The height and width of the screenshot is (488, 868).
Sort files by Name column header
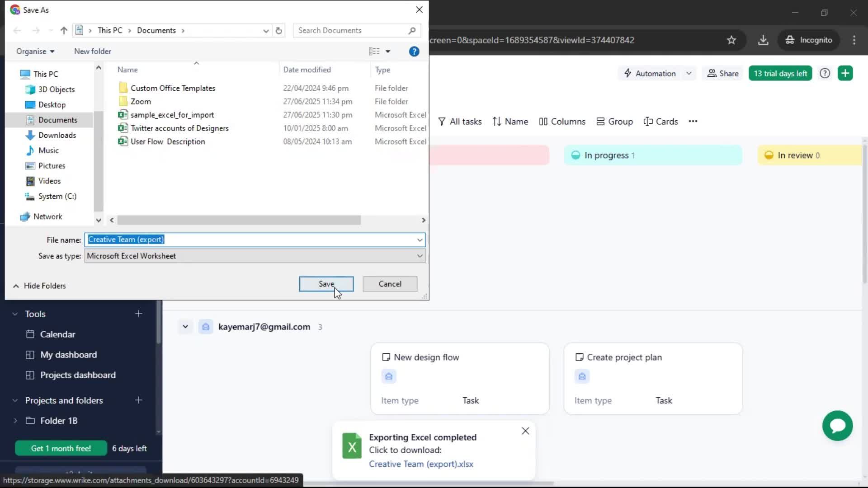[x=127, y=70]
